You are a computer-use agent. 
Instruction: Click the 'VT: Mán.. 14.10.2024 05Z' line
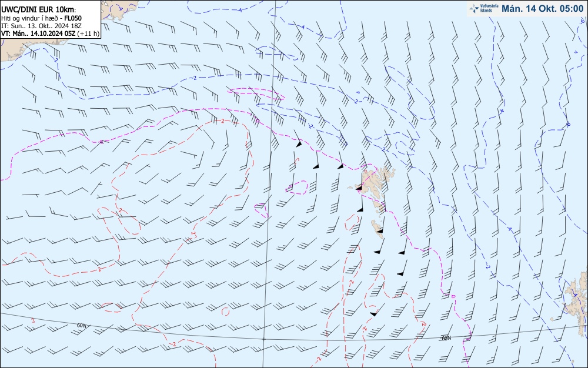click(x=38, y=34)
